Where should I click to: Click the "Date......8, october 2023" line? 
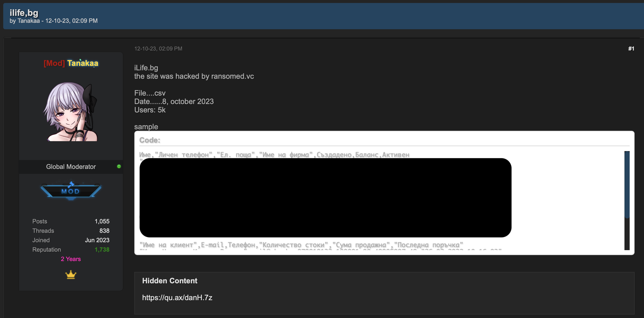pos(174,102)
